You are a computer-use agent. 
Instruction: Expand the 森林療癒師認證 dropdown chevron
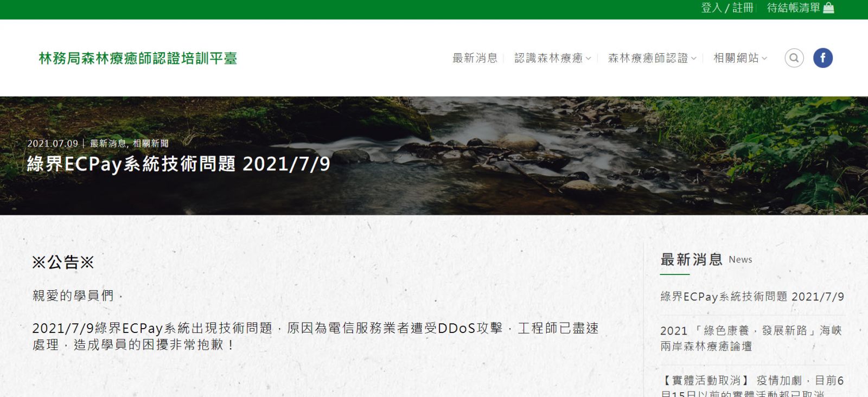[693, 59]
